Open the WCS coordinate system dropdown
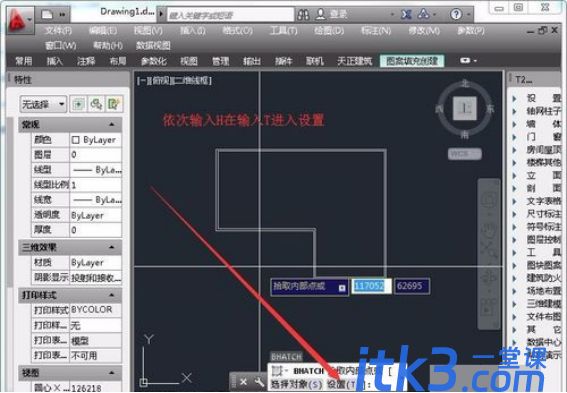 [465, 154]
